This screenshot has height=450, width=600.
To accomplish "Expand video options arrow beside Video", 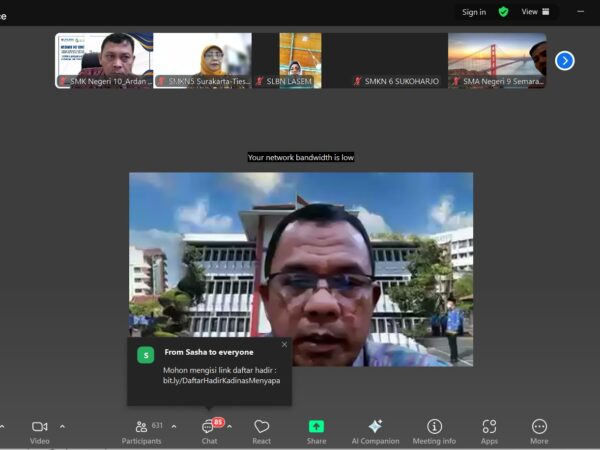I will coord(62,426).
